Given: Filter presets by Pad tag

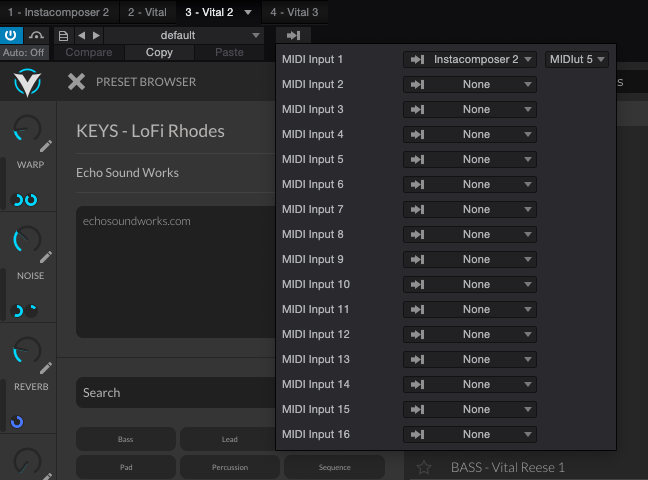Looking at the screenshot, I should [x=126, y=467].
